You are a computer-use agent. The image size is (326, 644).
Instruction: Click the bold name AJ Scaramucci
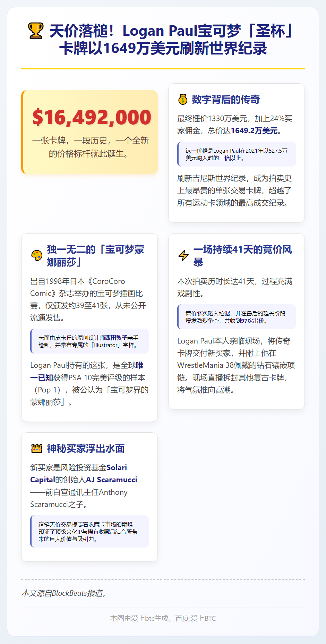tap(111, 480)
